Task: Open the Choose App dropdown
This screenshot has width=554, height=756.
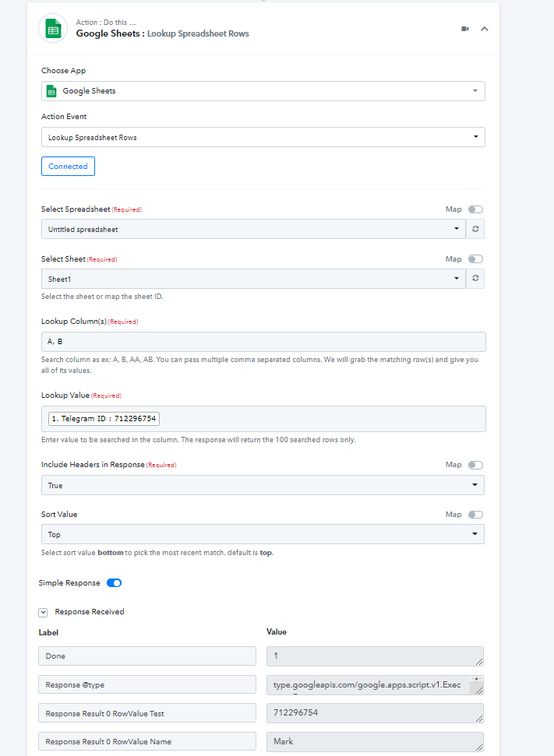Action: pyautogui.click(x=263, y=91)
